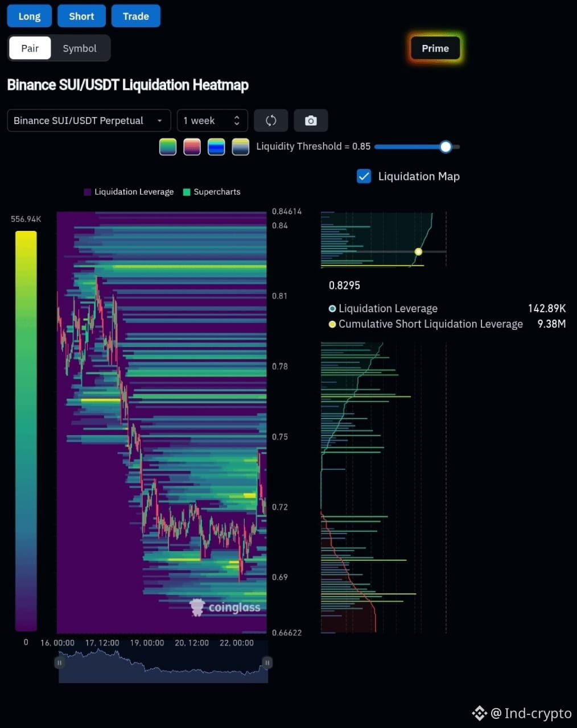577x728 pixels.
Task: Click the 0.84614 price axis label
Action: pos(287,211)
